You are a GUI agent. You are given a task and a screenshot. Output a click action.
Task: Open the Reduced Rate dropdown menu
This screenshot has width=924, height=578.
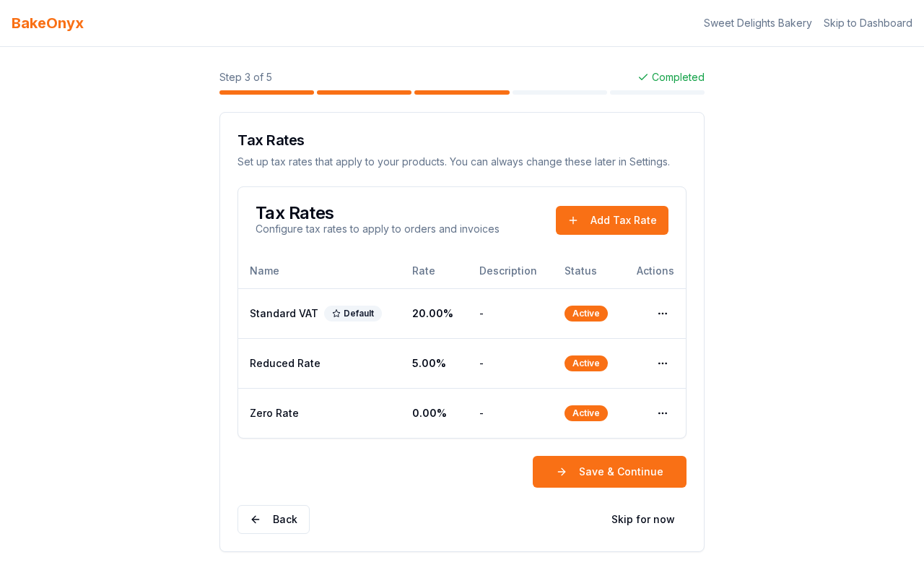pos(662,363)
